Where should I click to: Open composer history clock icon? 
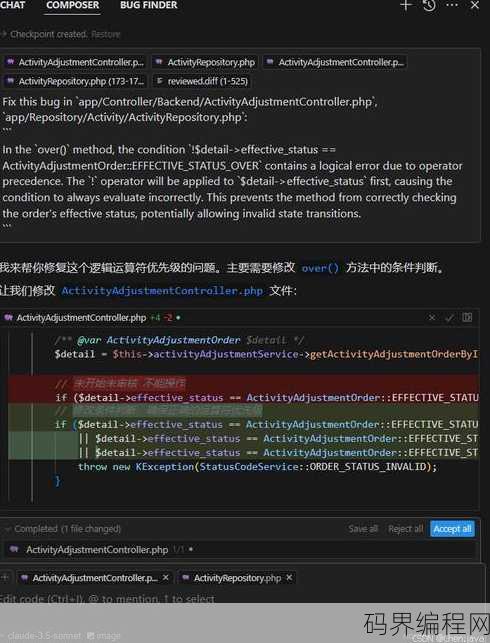point(429,5)
